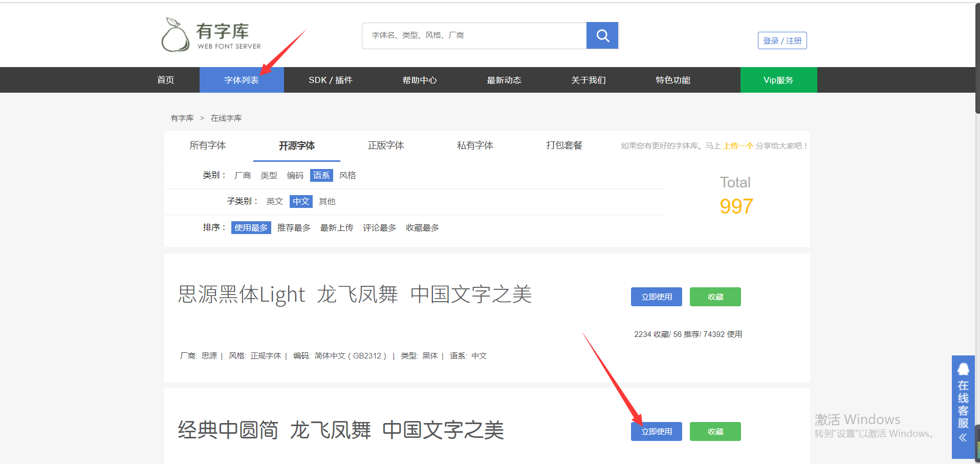
Task: Select 编码 category filter
Action: coord(295,176)
